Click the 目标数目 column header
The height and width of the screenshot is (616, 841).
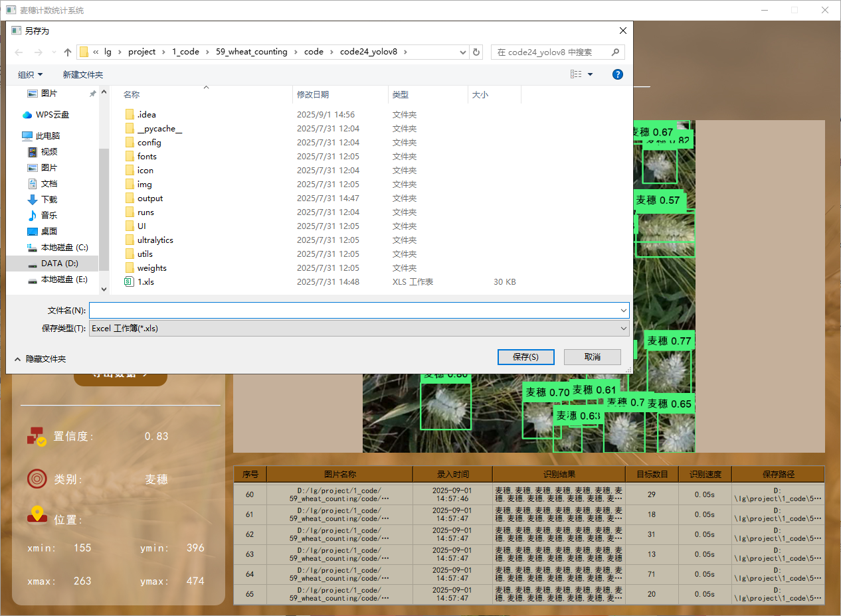[652, 474]
